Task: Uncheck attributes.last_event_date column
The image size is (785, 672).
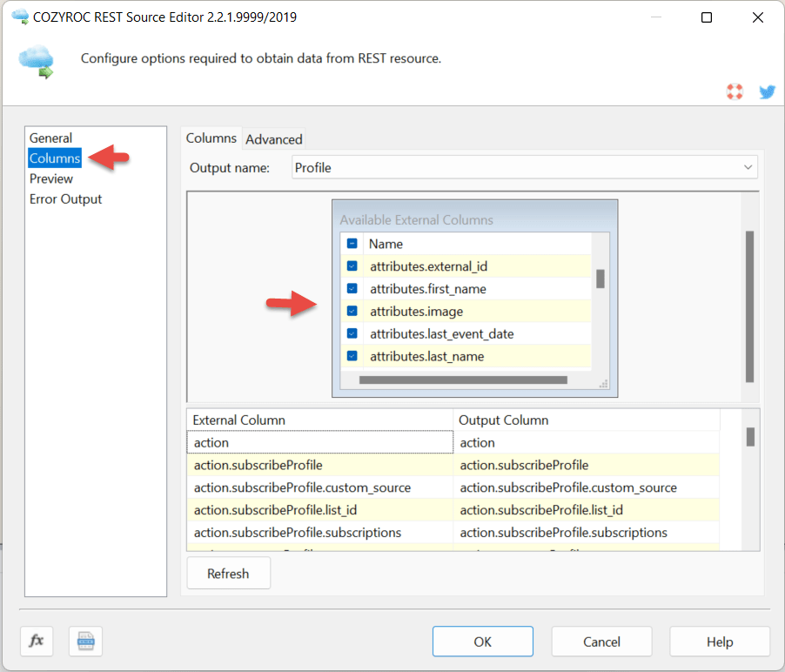Action: pos(352,333)
